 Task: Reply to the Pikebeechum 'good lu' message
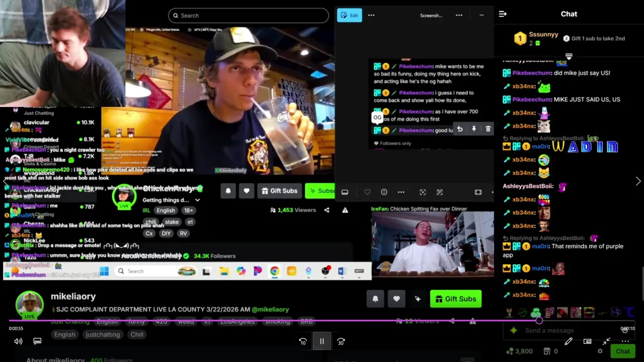coord(460,129)
